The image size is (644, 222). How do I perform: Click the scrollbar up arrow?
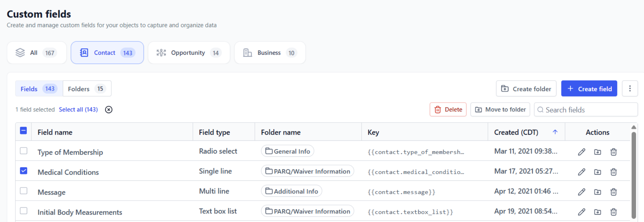point(634,127)
